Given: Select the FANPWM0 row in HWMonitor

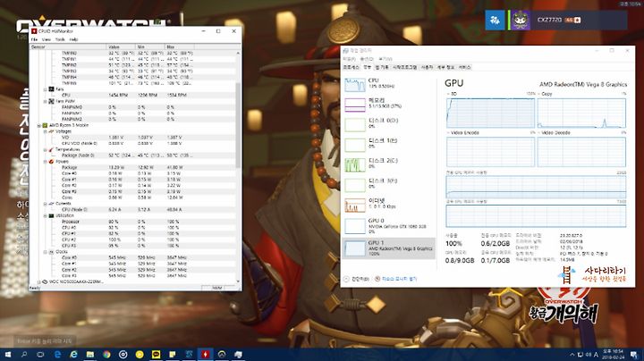Looking at the screenshot, I should click(x=132, y=107).
